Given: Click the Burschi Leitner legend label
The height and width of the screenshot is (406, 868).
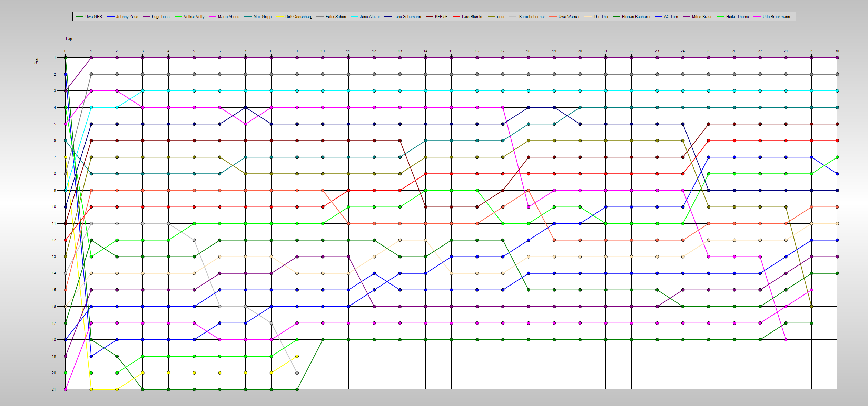Looking at the screenshot, I should (x=532, y=17).
